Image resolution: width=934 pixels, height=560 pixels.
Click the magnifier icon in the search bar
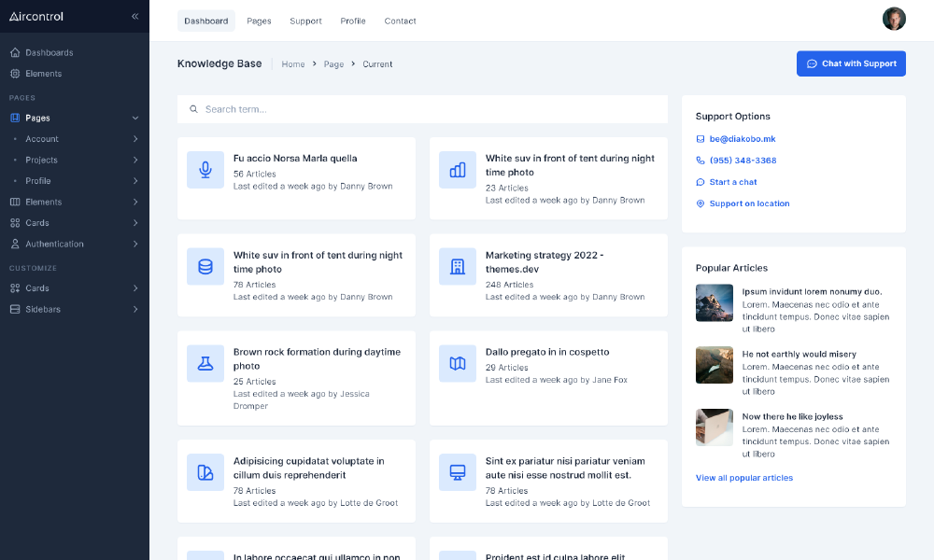click(x=193, y=109)
